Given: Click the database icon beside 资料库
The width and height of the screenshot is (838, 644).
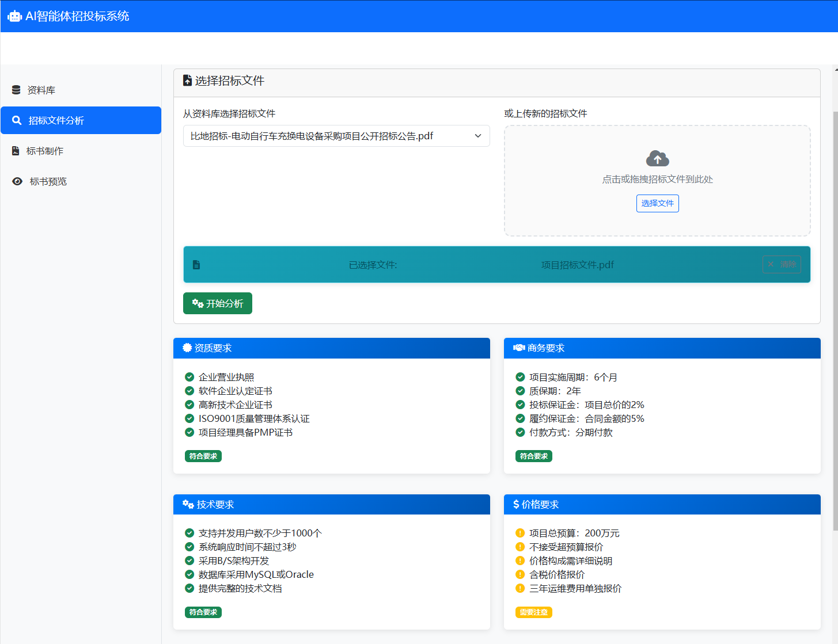Looking at the screenshot, I should (x=16, y=90).
